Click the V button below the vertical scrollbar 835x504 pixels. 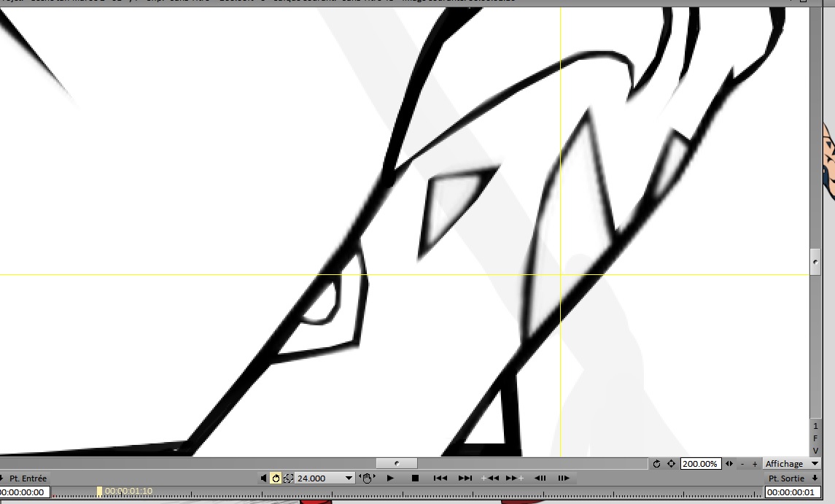point(815,451)
